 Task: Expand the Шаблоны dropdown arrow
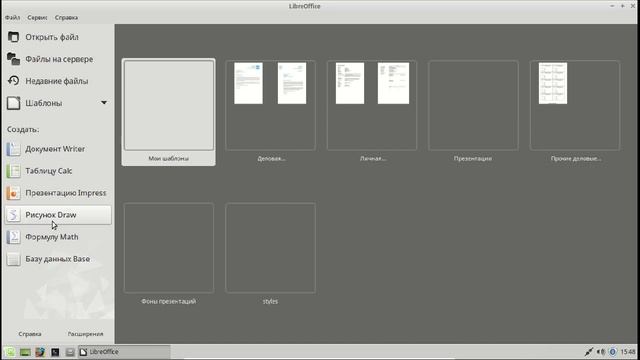point(104,103)
